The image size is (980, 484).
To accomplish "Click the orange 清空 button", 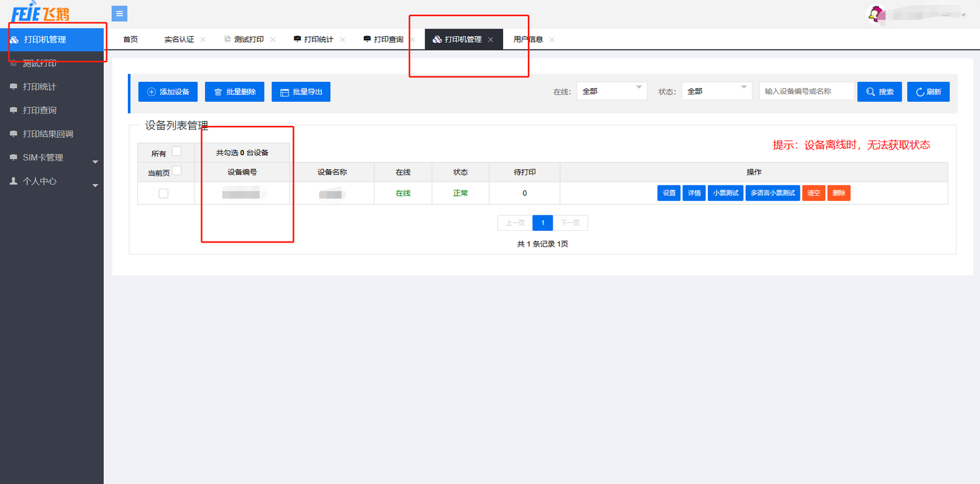I will (x=813, y=193).
